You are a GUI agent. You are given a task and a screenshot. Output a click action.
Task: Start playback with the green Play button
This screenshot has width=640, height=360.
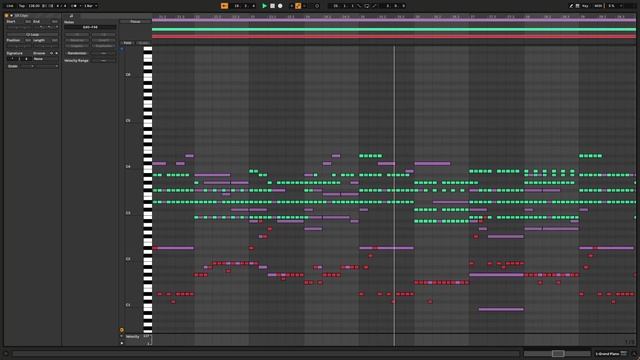(x=264, y=6)
